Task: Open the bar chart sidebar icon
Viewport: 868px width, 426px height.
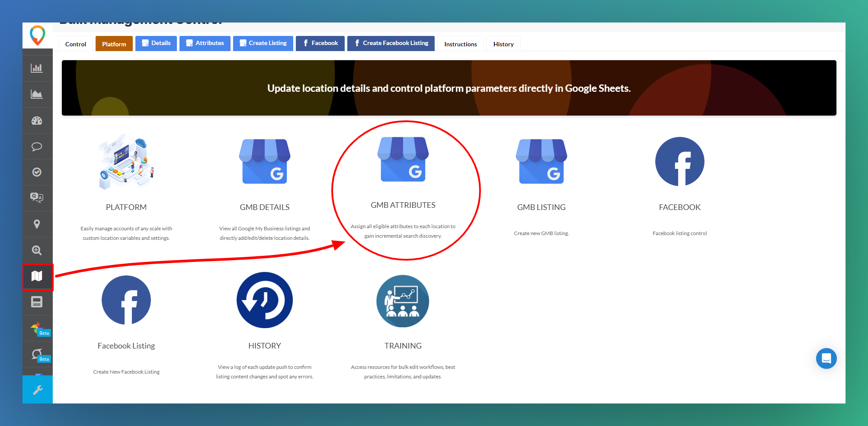Action: point(37,68)
